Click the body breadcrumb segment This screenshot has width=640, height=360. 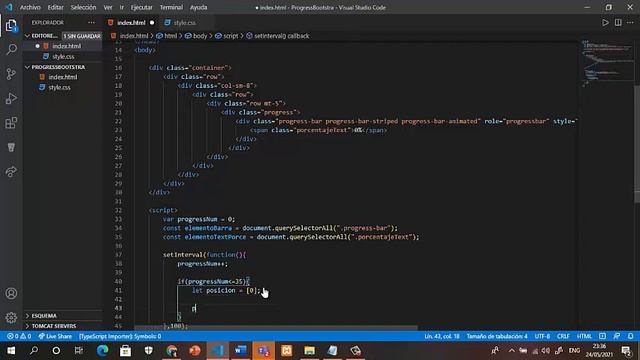tap(196, 36)
